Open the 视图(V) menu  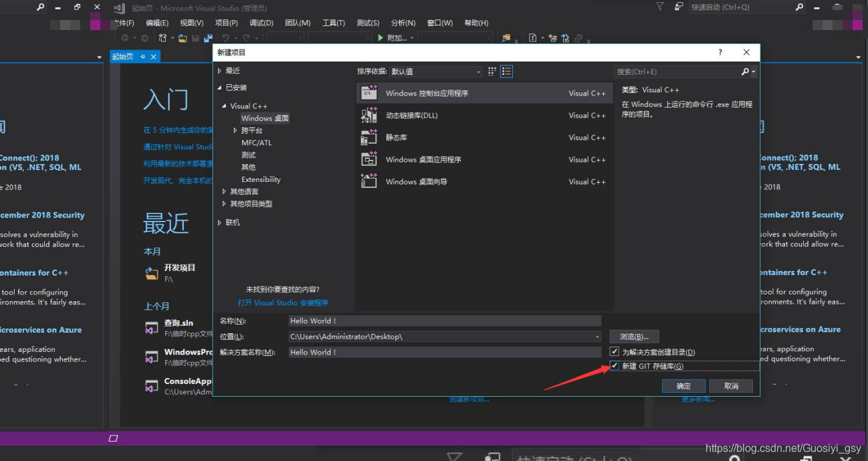pos(192,23)
